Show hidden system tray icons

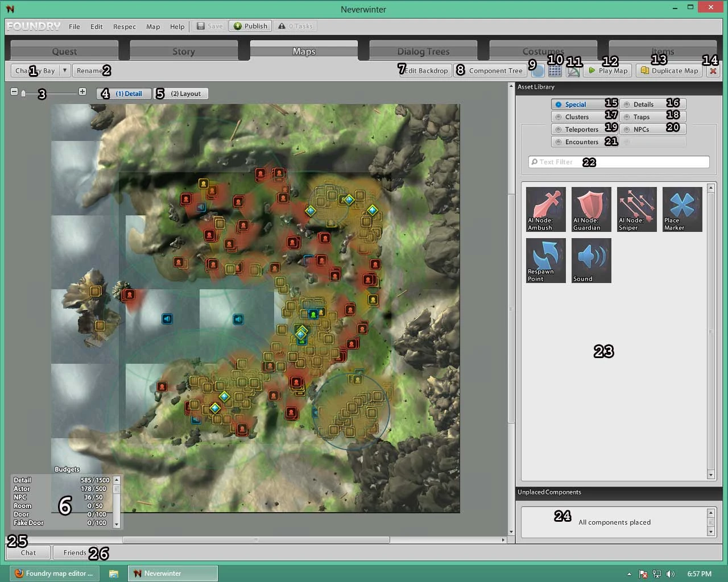pyautogui.click(x=628, y=574)
